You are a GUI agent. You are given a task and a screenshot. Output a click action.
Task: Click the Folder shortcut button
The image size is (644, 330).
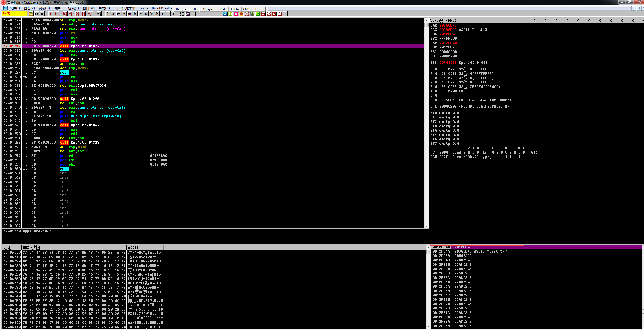[x=235, y=9]
